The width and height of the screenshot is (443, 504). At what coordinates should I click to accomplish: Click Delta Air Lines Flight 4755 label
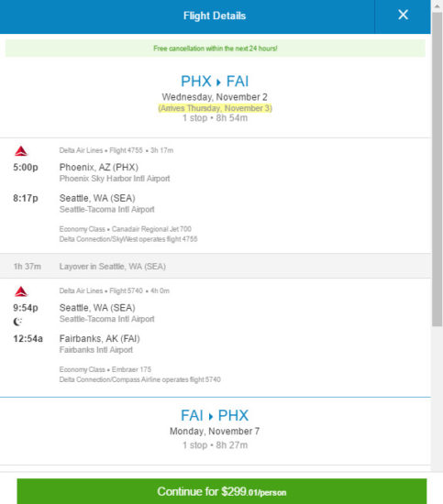101,150
